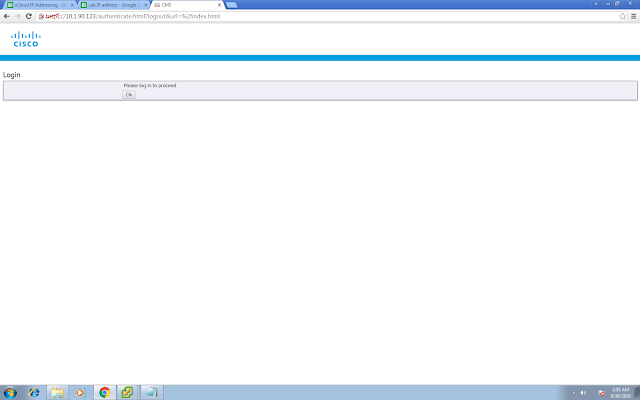Viewport: 640px width, 400px height.
Task: Restore down the Chrome window
Action: point(618,3)
